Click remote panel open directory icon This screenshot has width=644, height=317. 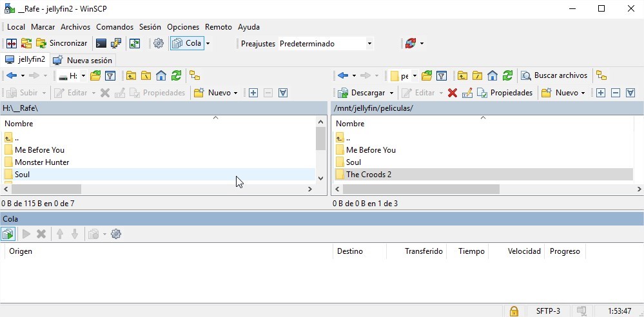427,75
